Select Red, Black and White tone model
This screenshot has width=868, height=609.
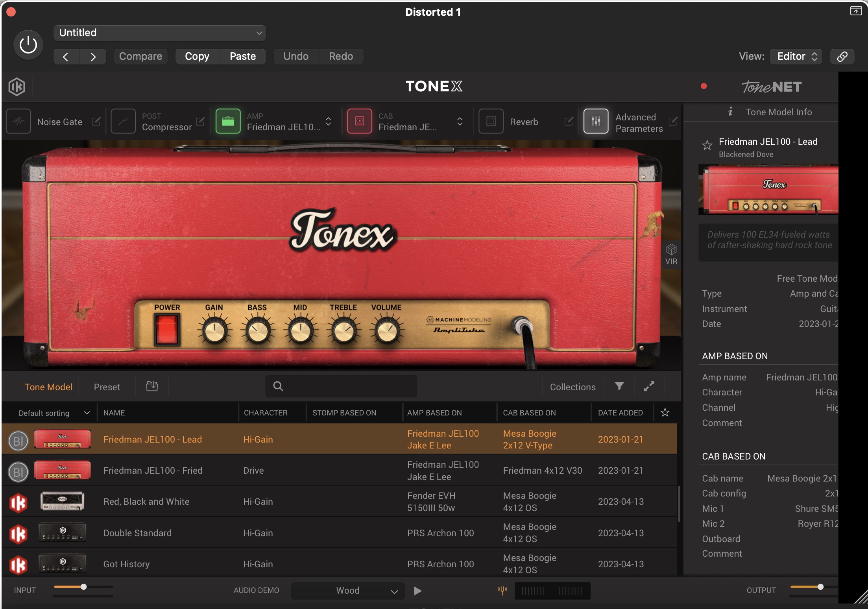click(x=340, y=502)
